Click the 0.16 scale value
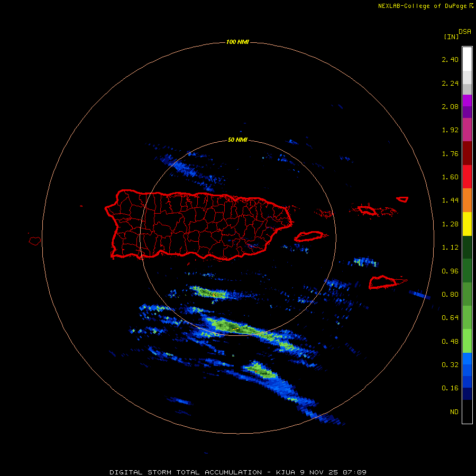This screenshot has height=476, width=476. [450, 388]
